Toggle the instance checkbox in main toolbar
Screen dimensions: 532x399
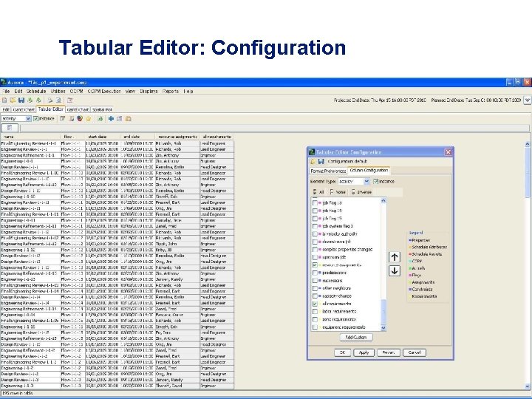click(x=35, y=118)
